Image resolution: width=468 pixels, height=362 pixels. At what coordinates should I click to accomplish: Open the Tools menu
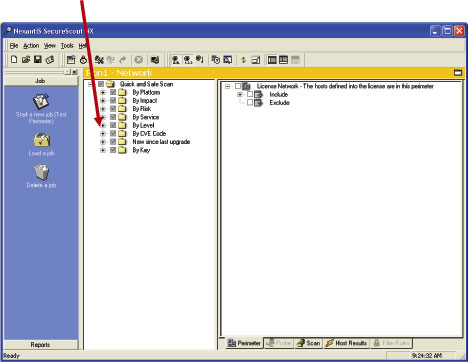click(x=67, y=46)
